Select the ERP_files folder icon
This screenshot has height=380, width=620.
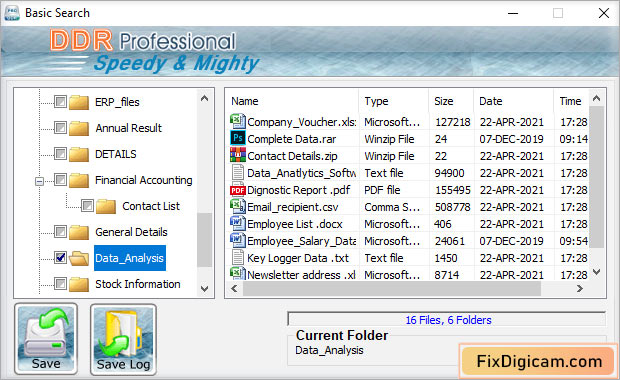point(79,102)
